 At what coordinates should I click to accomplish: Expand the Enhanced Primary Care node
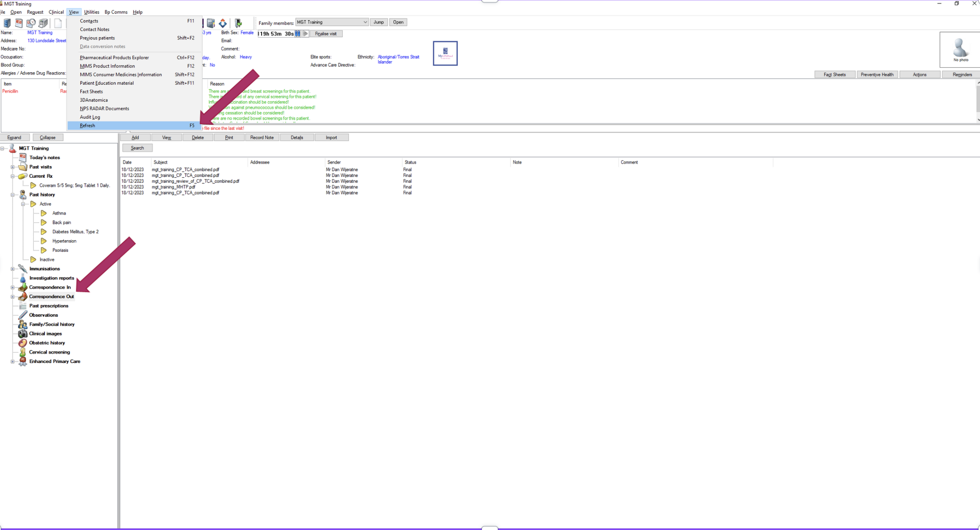pos(13,361)
